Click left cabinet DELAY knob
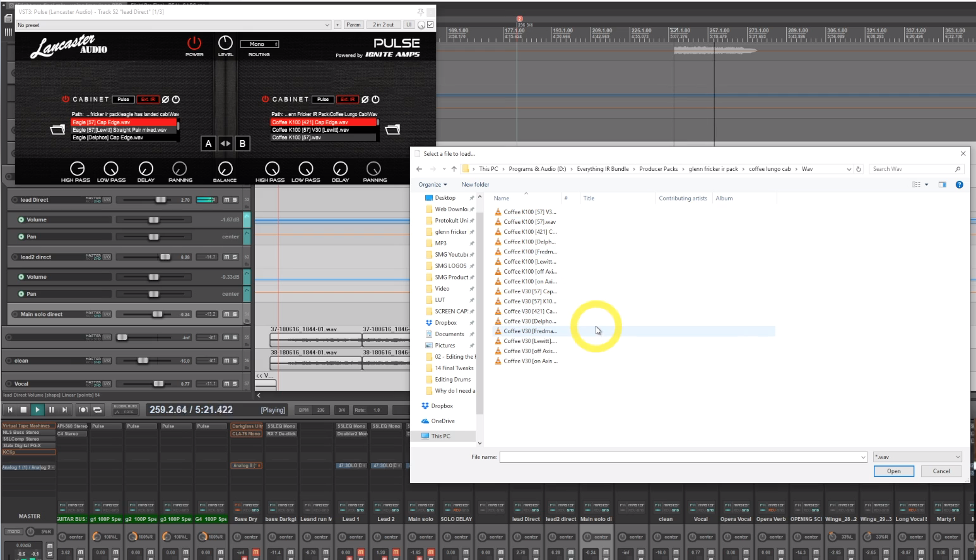The image size is (976, 560). (146, 168)
